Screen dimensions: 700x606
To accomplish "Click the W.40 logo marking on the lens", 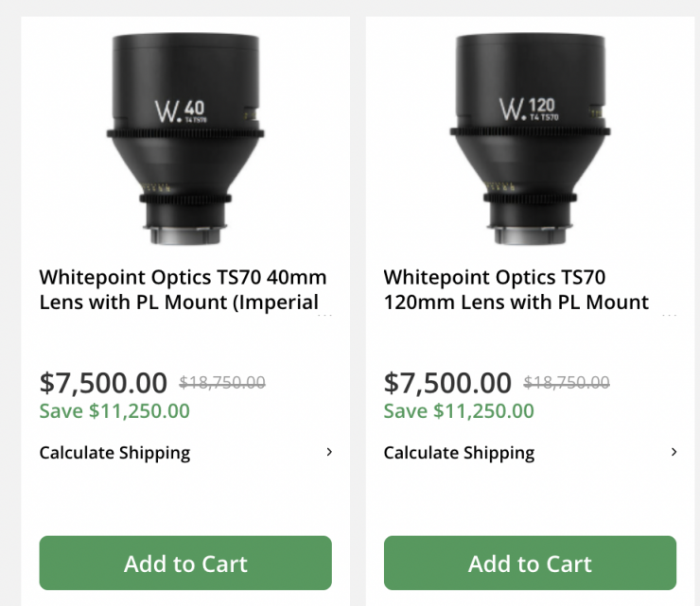I will [x=180, y=110].
